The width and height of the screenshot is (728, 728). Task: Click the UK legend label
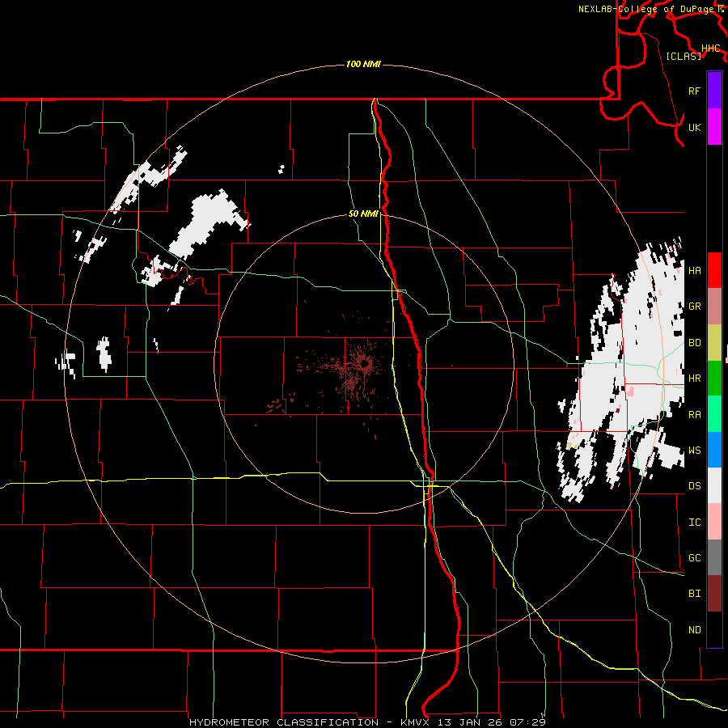pos(694,127)
